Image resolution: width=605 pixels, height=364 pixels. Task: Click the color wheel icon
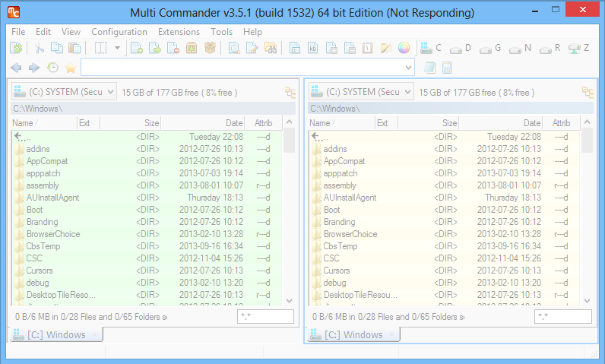point(404,48)
